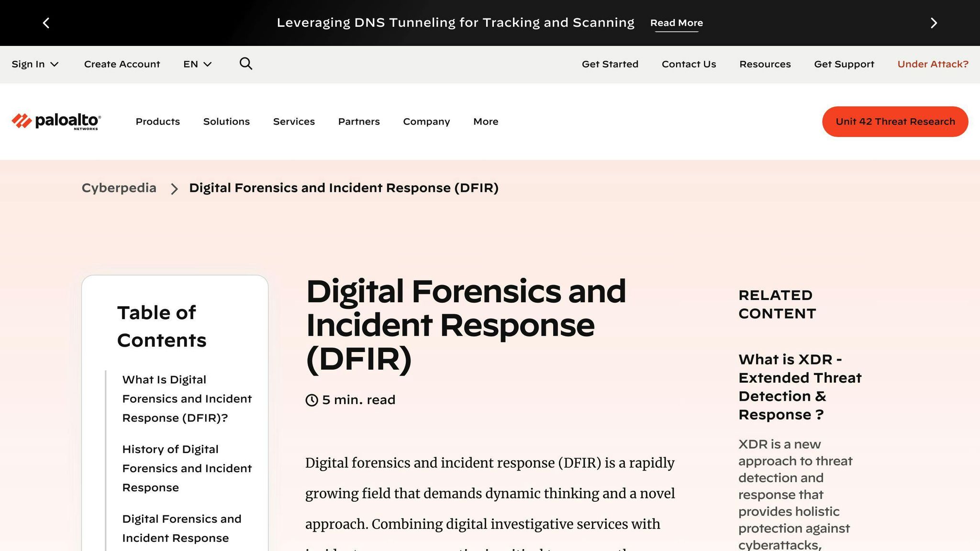
Task: Click the Under Attack? link
Action: point(932,64)
